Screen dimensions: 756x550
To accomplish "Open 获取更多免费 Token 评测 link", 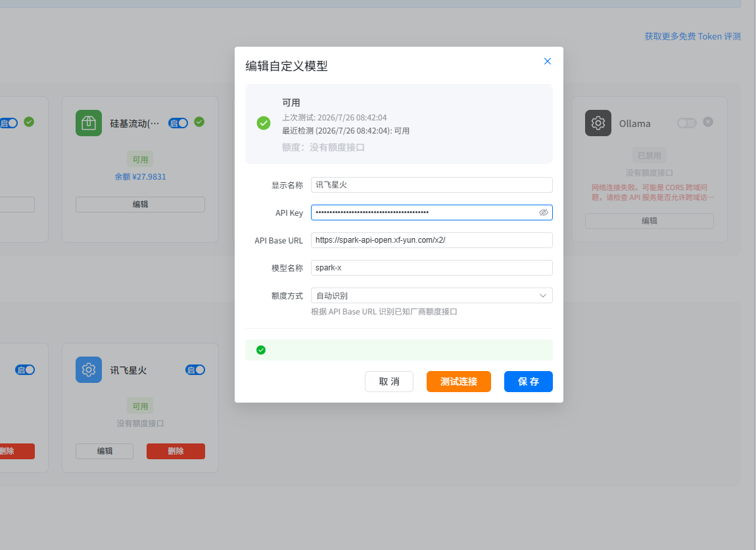I will pos(692,36).
